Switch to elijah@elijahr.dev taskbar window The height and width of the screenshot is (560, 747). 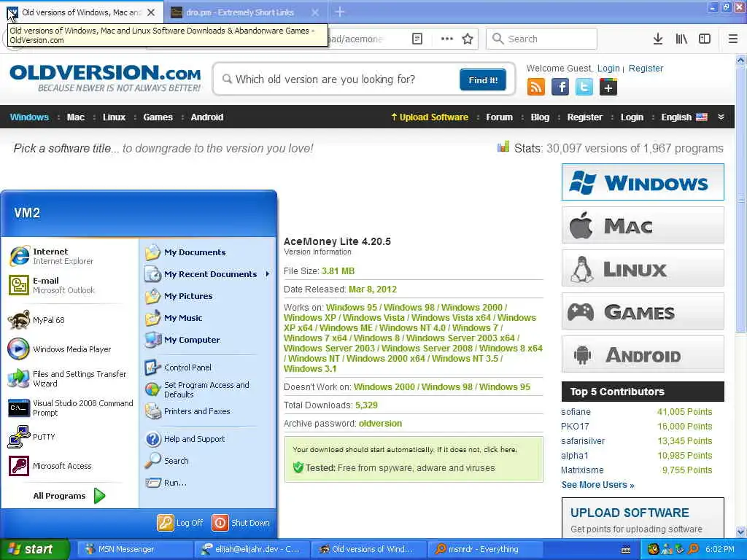(x=252, y=549)
